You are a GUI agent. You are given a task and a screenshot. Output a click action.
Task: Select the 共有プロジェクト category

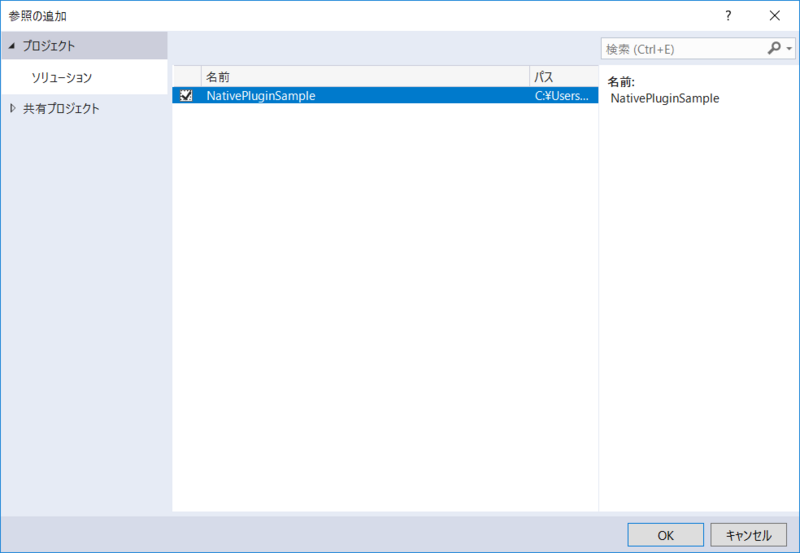click(x=61, y=108)
